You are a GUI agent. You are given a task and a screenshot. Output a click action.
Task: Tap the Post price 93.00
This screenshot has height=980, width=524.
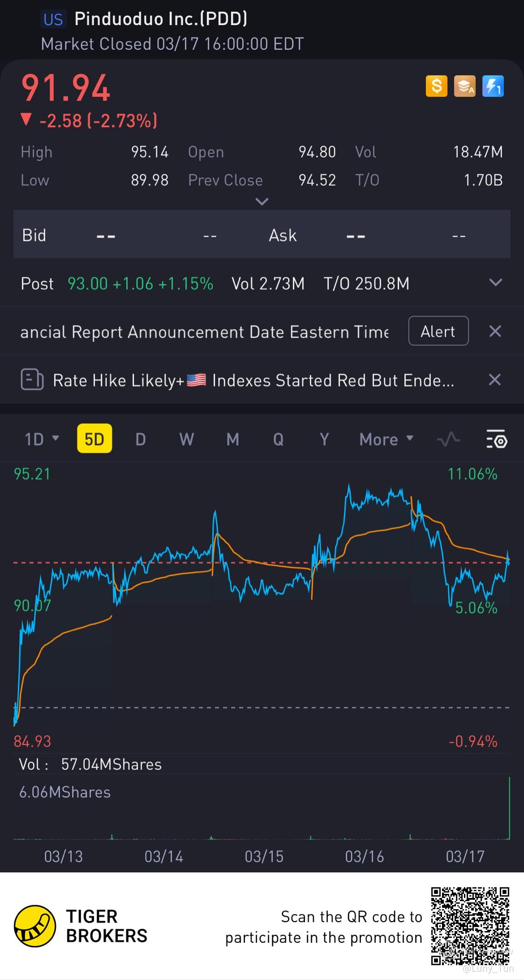click(88, 283)
